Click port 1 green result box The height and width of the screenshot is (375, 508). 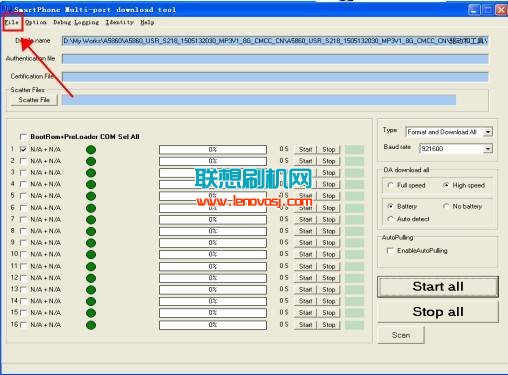(354, 150)
